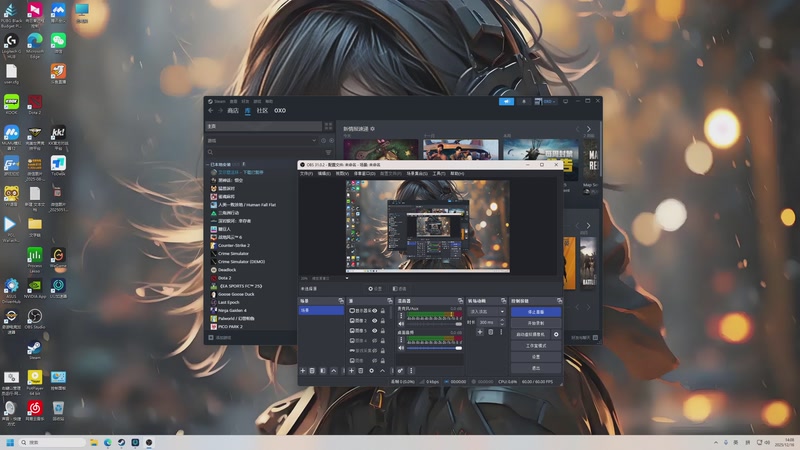The image size is (800, 450).
Task: Add a new scene transition
Action: pos(480,332)
